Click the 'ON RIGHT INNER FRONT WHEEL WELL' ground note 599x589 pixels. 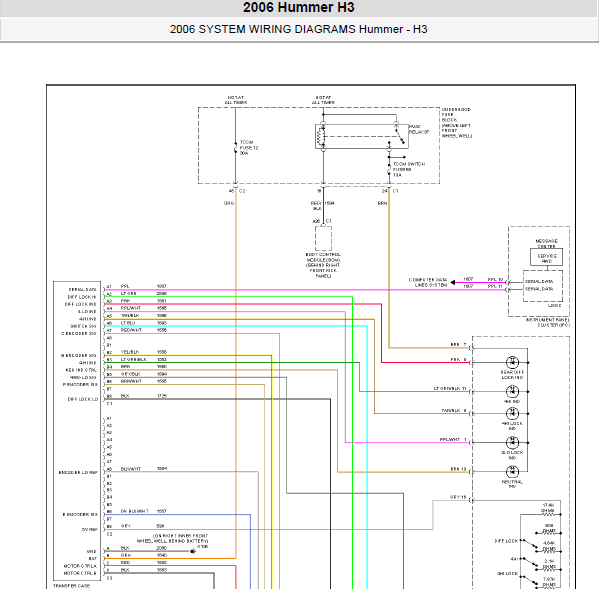click(x=173, y=539)
